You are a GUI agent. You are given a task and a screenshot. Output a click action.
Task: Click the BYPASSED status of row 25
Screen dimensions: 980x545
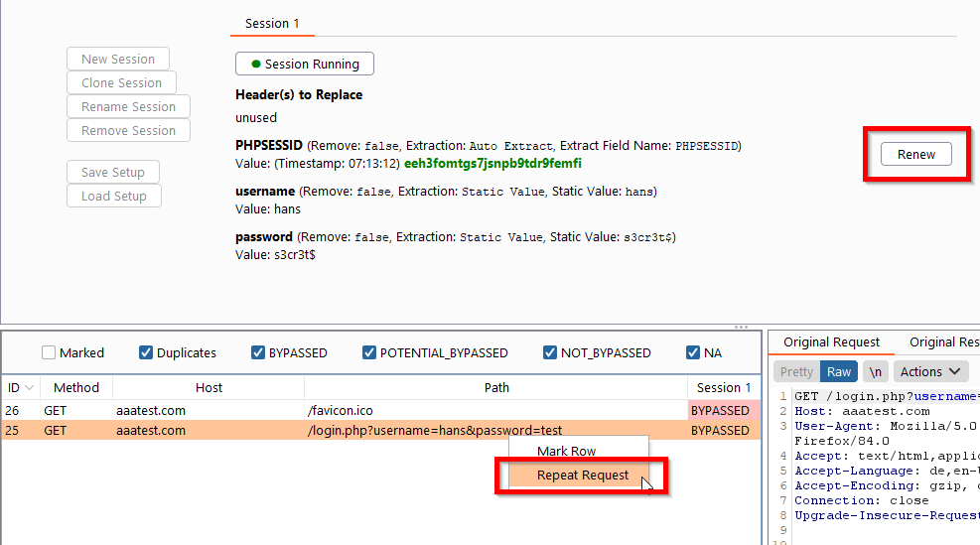pyautogui.click(x=724, y=430)
